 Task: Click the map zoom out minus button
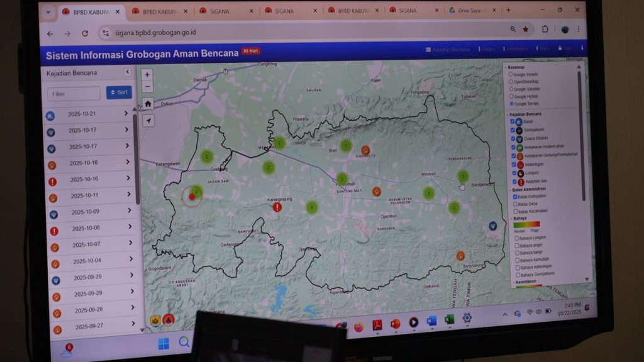[x=147, y=87]
